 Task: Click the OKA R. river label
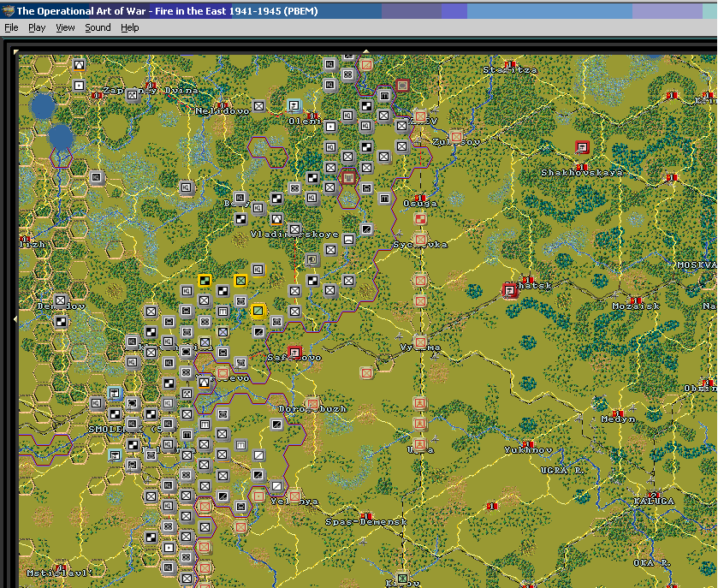[651, 563]
